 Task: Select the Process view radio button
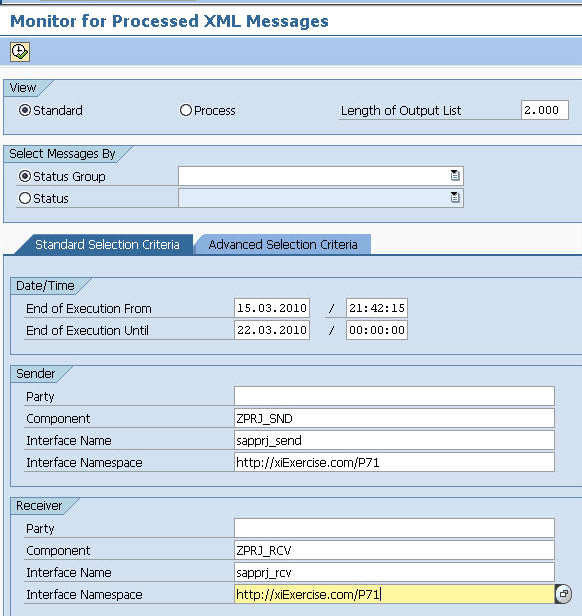tap(185, 110)
